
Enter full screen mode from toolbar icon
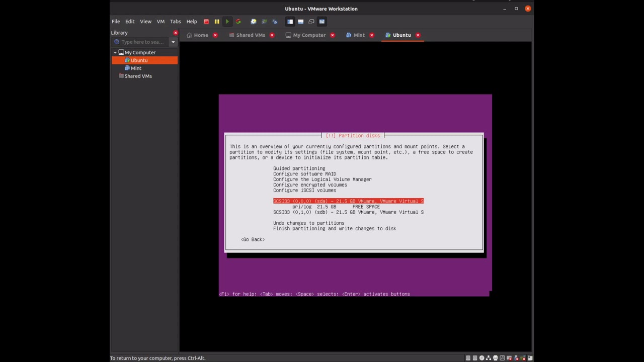(311, 22)
